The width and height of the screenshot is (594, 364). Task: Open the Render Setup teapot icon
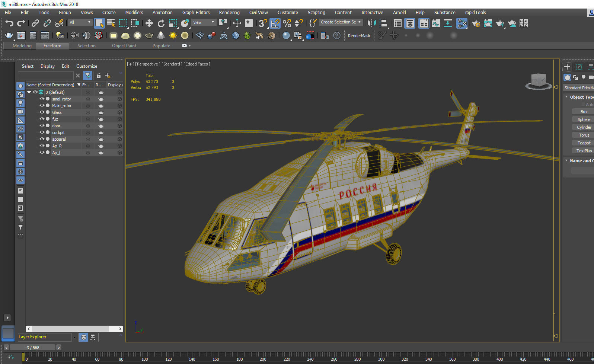pos(476,23)
